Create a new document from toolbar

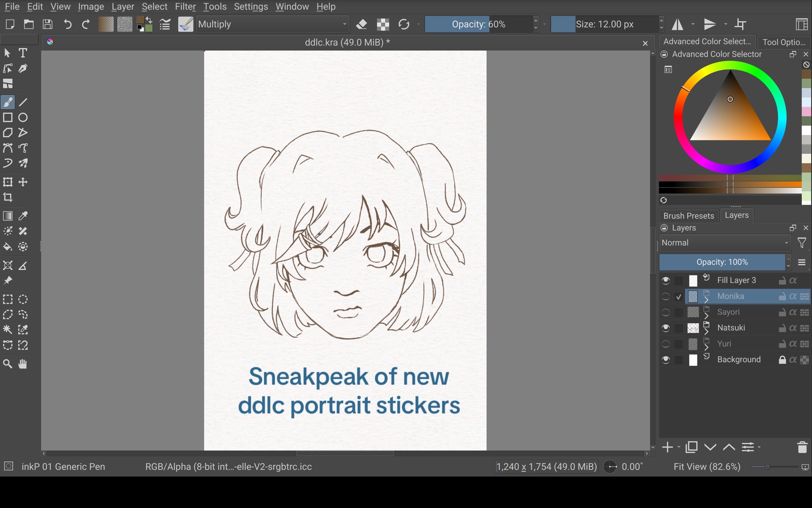point(10,24)
